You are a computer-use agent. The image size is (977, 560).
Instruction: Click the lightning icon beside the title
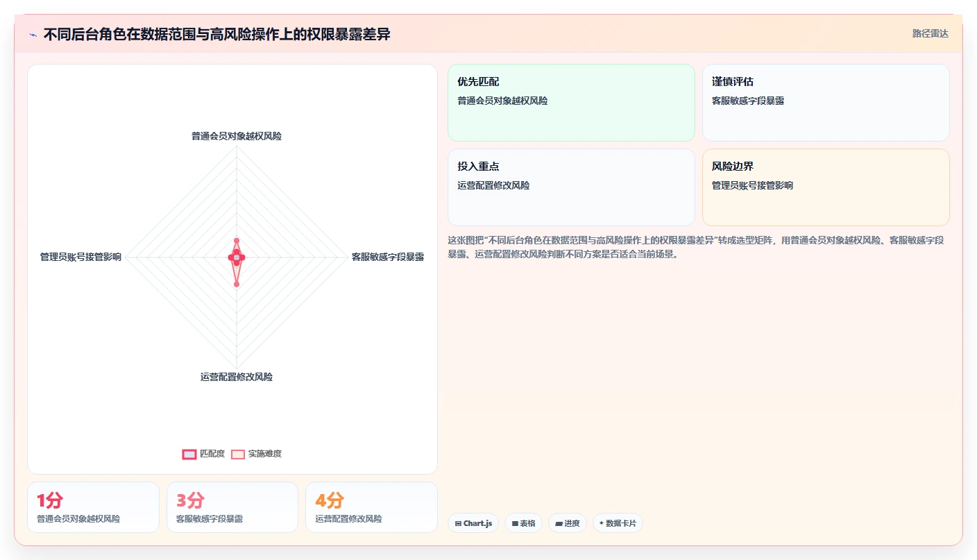click(33, 35)
